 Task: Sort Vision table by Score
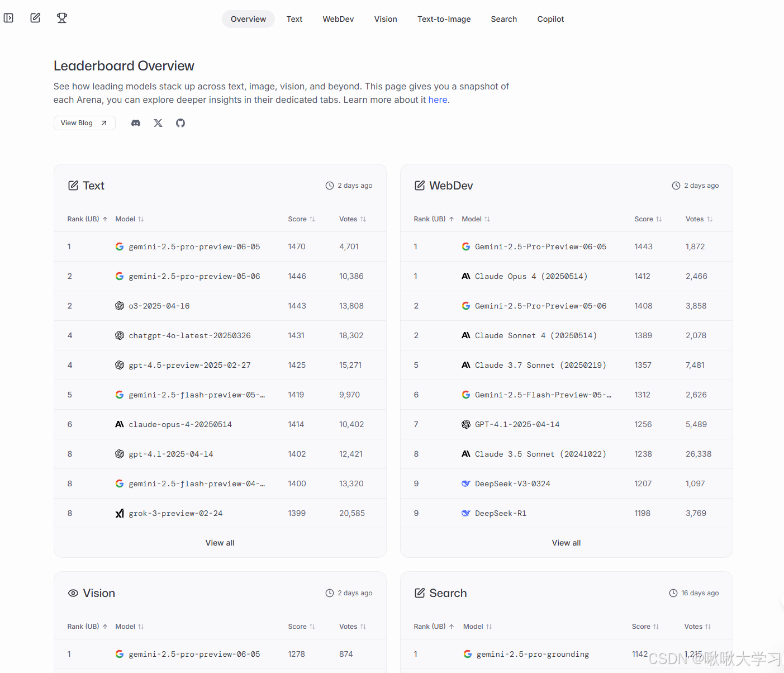tap(302, 627)
